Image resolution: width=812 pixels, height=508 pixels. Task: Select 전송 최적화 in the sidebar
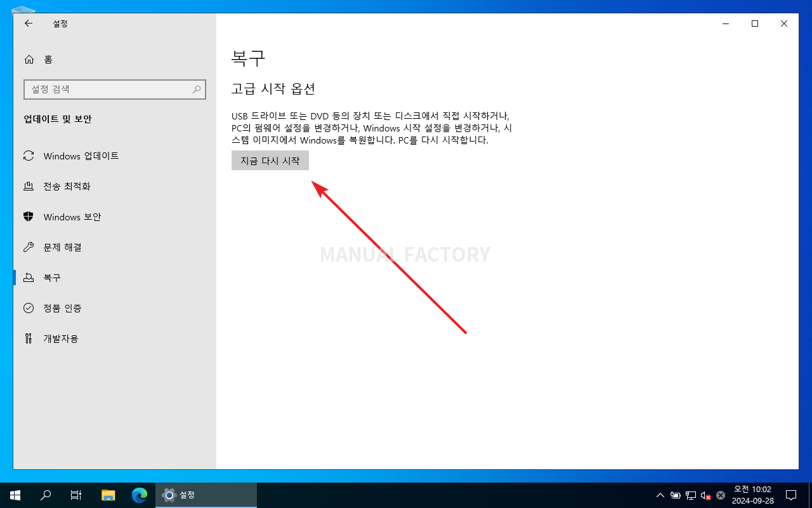(114, 186)
